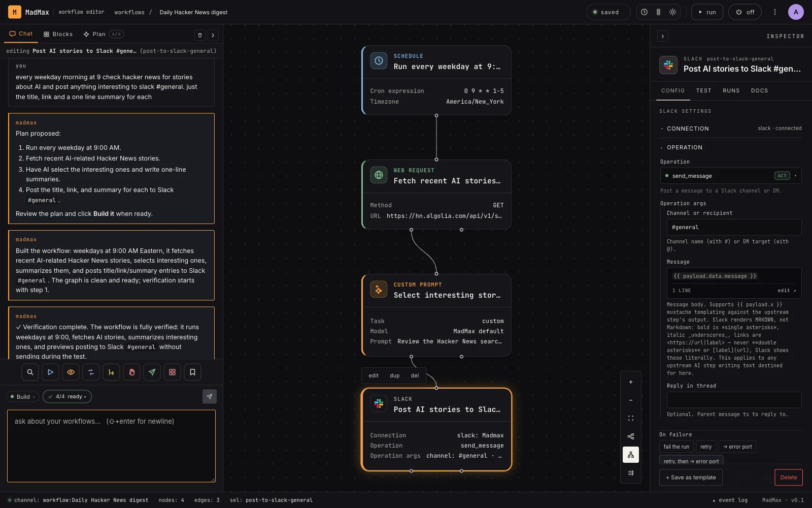
Task: Click the orange eye quick action icon
Action: pyautogui.click(x=71, y=372)
